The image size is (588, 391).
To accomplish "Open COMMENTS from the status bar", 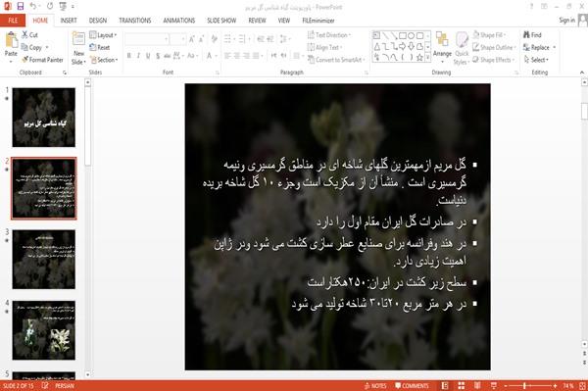I will (412, 386).
